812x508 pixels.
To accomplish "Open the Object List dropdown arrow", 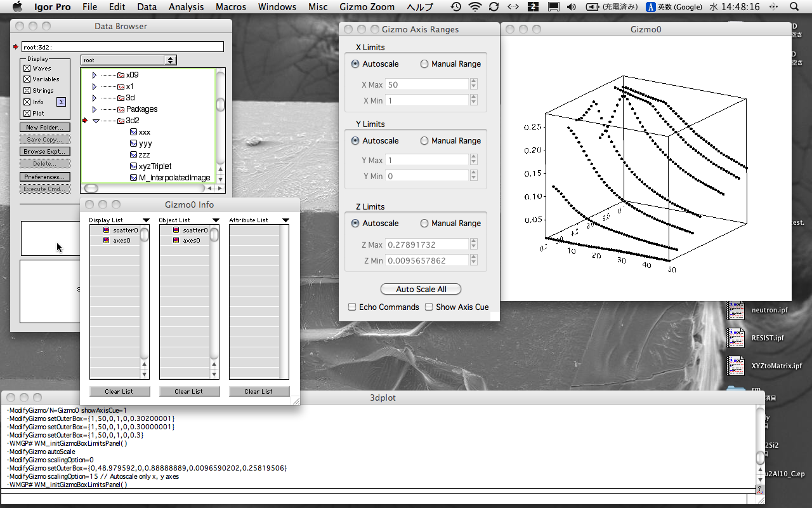I will point(216,220).
